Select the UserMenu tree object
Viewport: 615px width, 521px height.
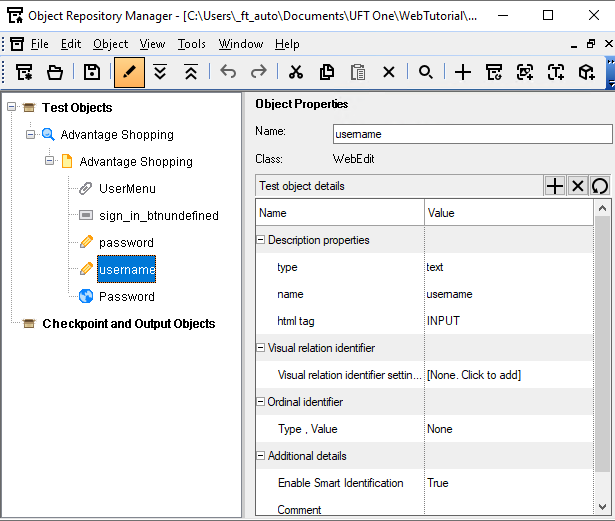pyautogui.click(x=127, y=189)
